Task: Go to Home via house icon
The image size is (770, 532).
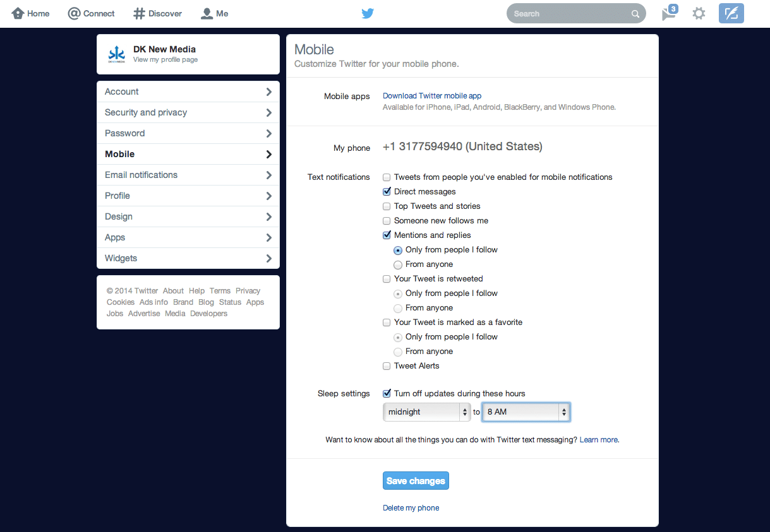Action: 18,13
